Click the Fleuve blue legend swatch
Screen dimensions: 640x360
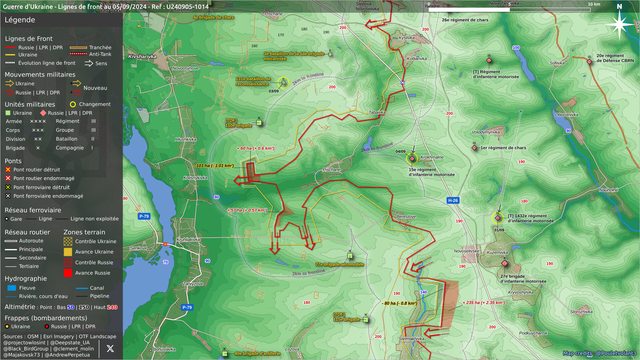[x=12, y=288]
